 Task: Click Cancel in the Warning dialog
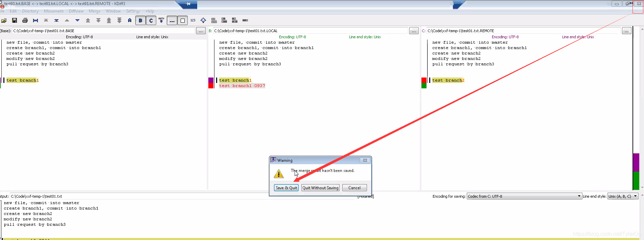pyautogui.click(x=354, y=188)
